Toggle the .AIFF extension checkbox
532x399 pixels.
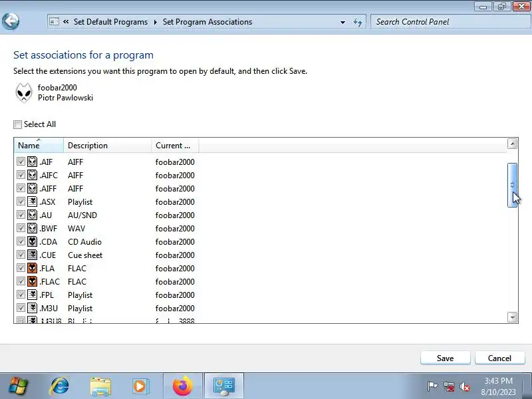pos(21,188)
